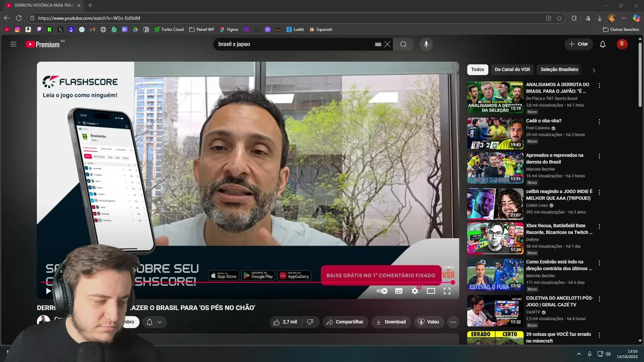Click the browser back arrow

tap(7, 18)
